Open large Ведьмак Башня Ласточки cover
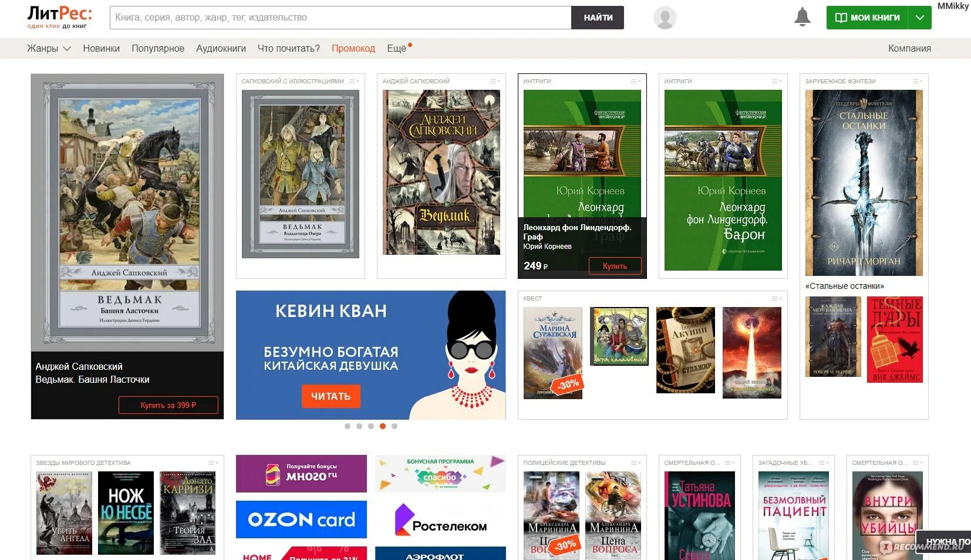Image resolution: width=971 pixels, height=560 pixels. (x=127, y=212)
